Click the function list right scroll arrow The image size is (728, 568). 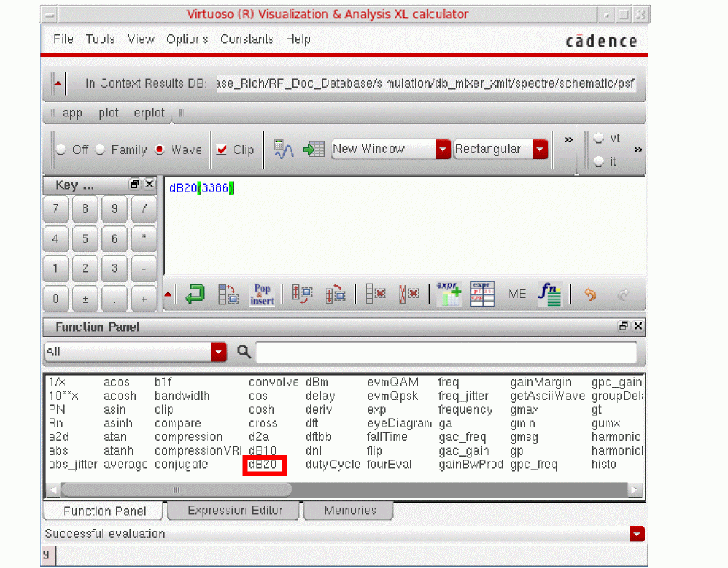point(635,490)
